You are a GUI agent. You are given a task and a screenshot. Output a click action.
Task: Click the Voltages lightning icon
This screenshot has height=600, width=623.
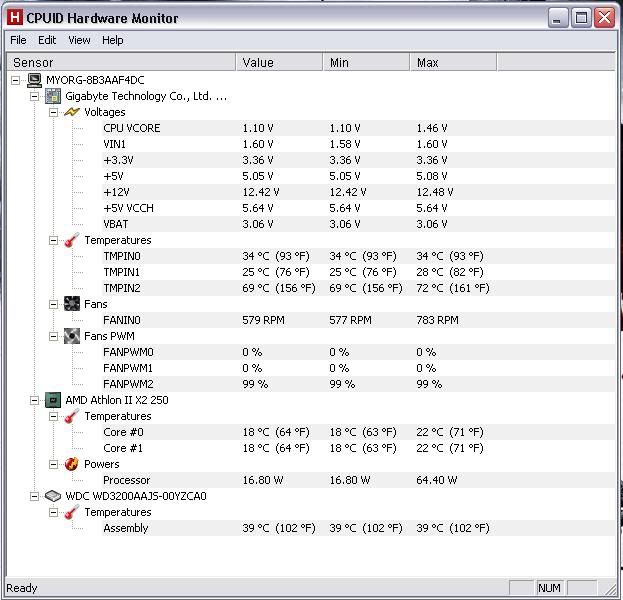coord(72,112)
